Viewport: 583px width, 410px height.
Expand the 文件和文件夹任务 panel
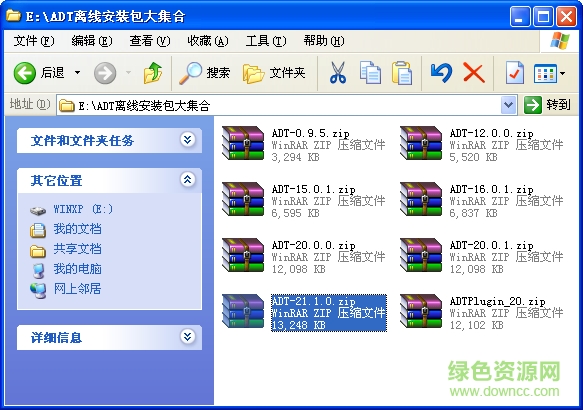click(187, 140)
